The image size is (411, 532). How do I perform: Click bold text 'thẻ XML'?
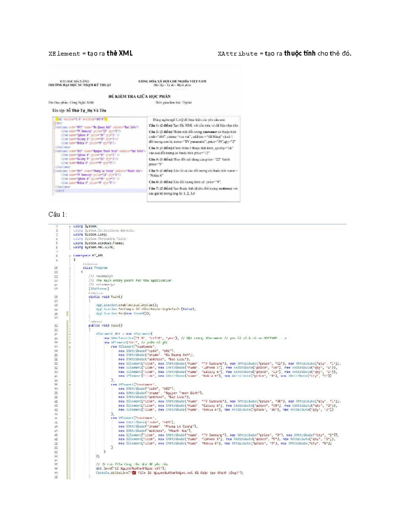[x=120, y=53]
